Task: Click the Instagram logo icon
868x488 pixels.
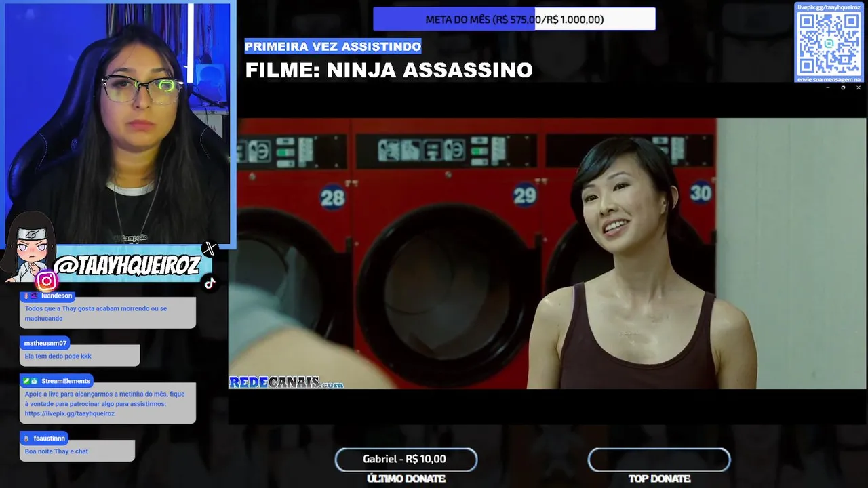Action: tap(47, 281)
